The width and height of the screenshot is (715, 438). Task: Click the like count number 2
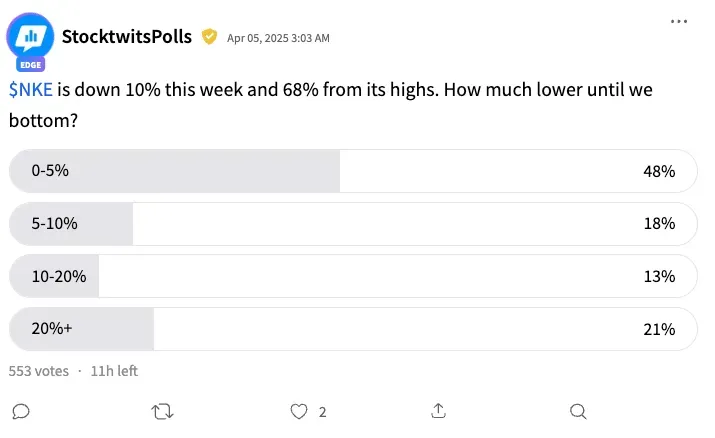coord(322,412)
